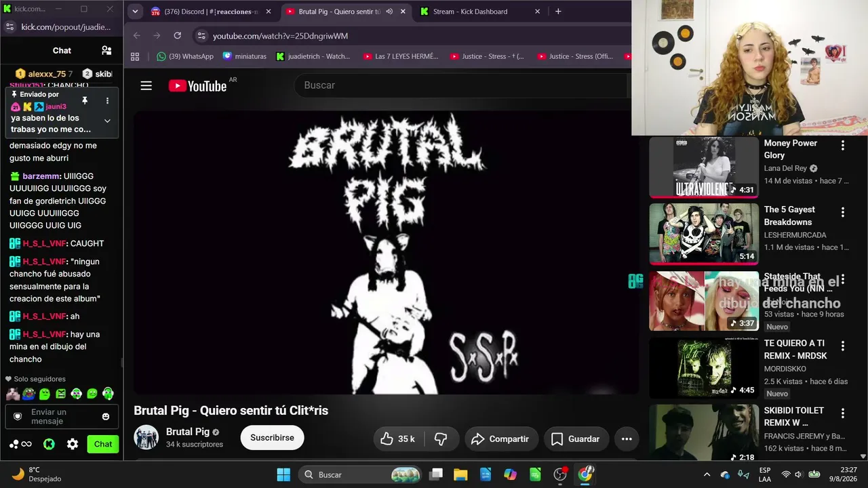
Task: Open TE QUIERO A TI REMIX video title
Action: tap(796, 350)
